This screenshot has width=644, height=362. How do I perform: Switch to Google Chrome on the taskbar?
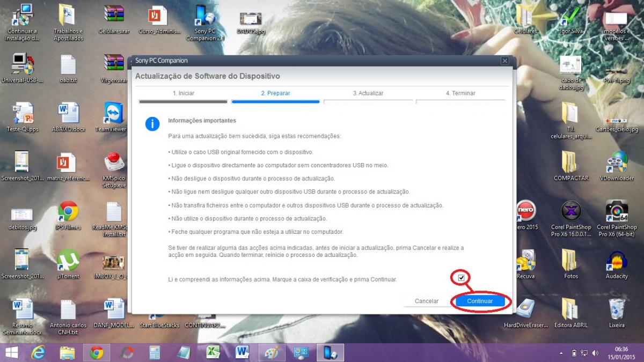point(97,352)
